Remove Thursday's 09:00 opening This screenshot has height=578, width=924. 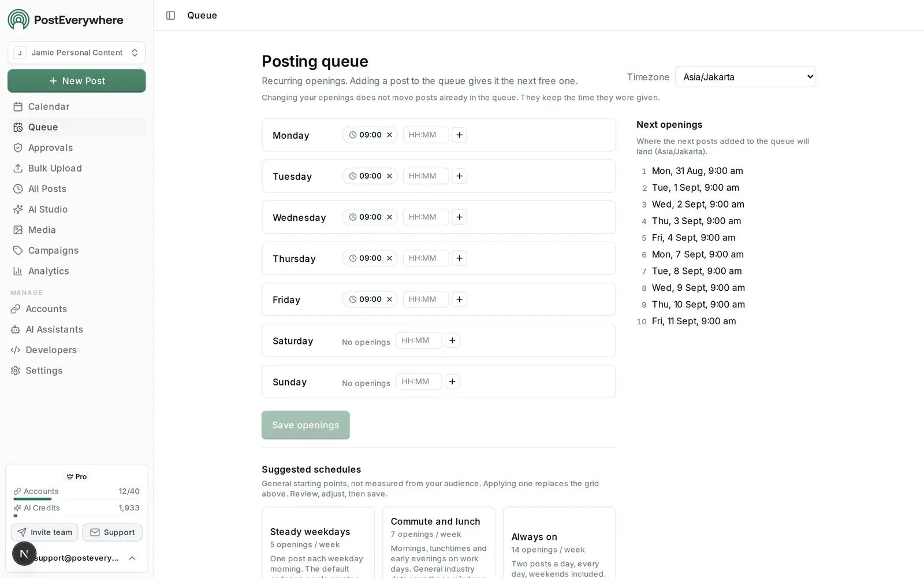tap(389, 258)
